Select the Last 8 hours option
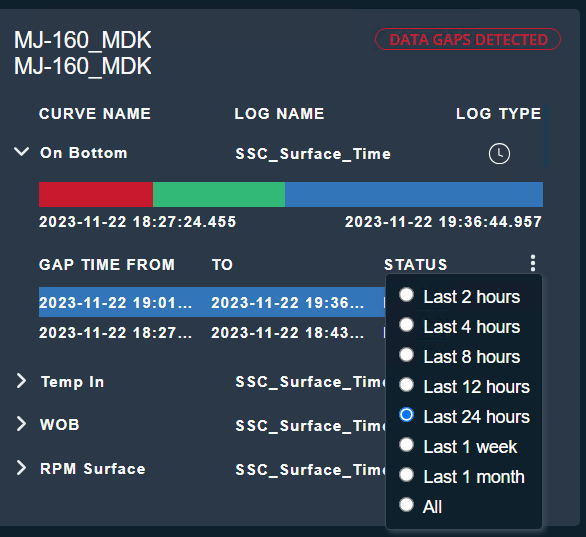Viewport: 586px width, 537px height. [406, 355]
